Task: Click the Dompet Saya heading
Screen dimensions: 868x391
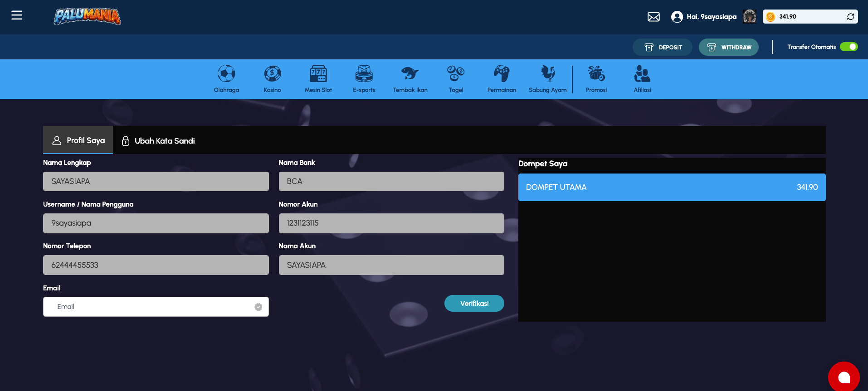Action: click(543, 164)
